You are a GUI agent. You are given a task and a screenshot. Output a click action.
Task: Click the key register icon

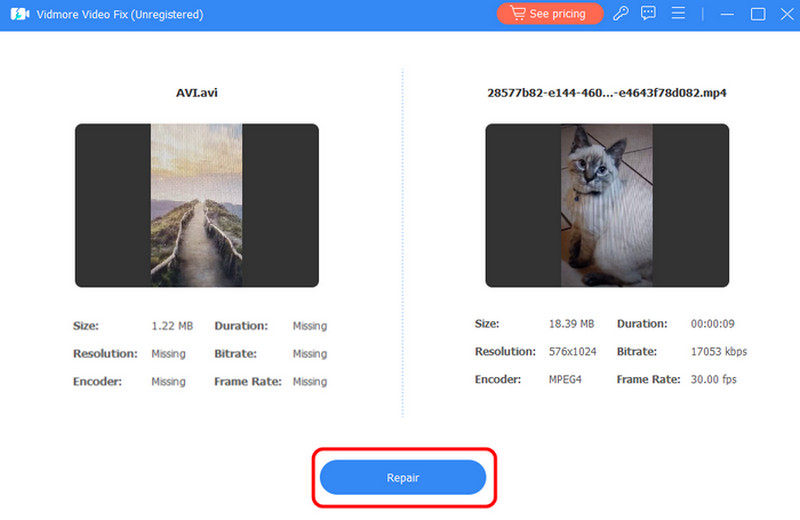620,14
